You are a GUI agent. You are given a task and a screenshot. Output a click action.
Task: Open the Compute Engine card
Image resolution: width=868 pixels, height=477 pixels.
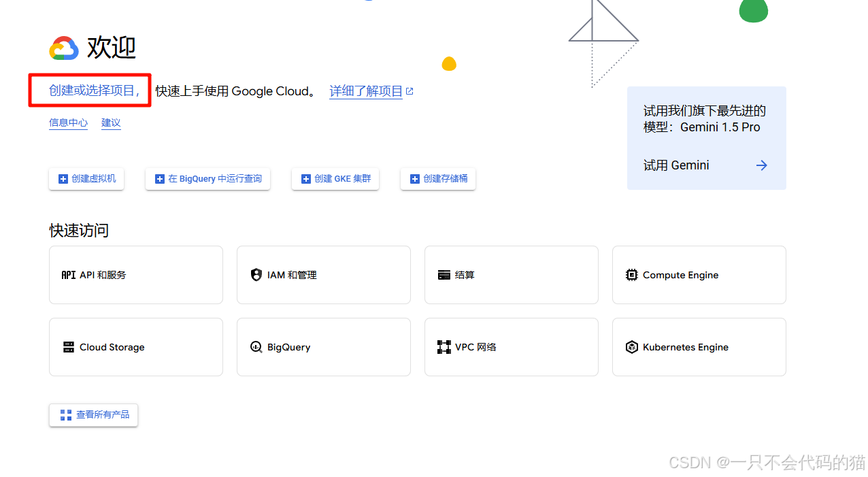(699, 275)
